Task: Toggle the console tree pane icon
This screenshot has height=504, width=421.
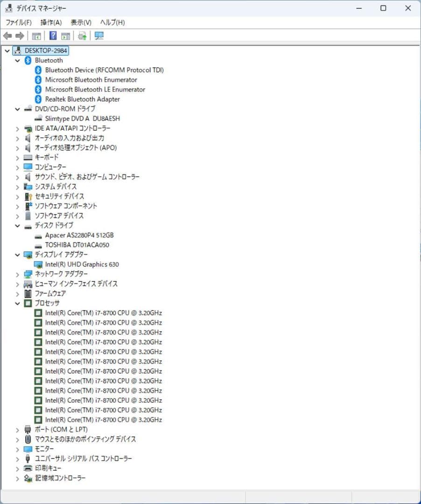Action: point(36,36)
